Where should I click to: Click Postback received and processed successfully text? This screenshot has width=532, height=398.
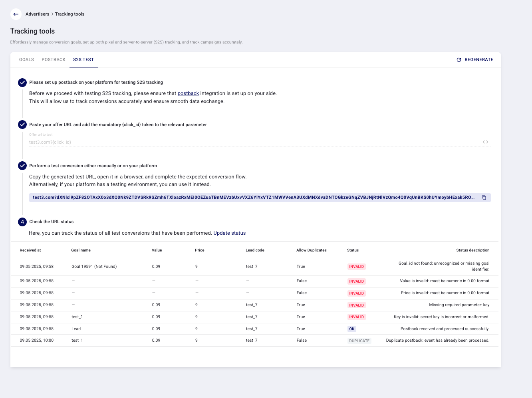445,329
